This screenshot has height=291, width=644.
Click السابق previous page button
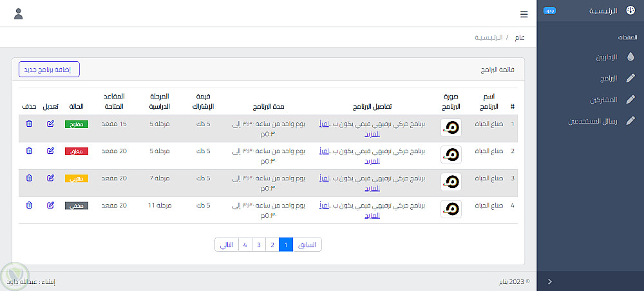[x=307, y=245]
